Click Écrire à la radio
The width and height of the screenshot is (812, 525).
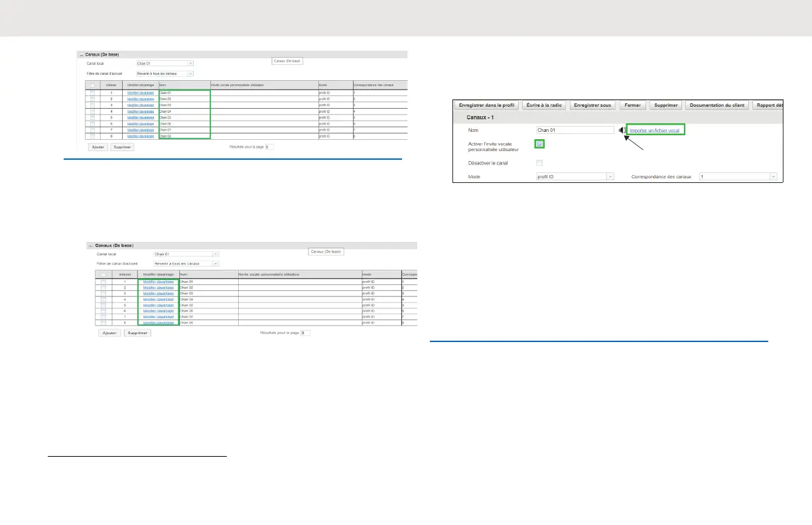coord(542,105)
